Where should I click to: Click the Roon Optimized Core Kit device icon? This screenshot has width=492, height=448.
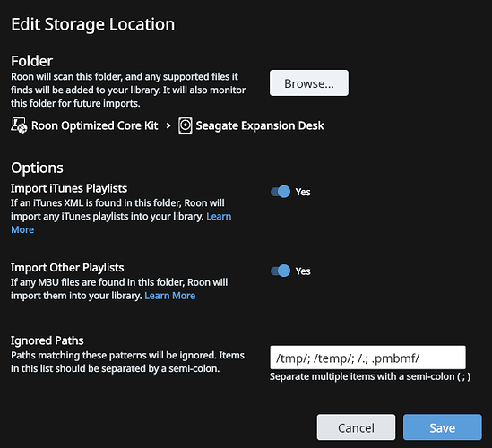coord(19,125)
